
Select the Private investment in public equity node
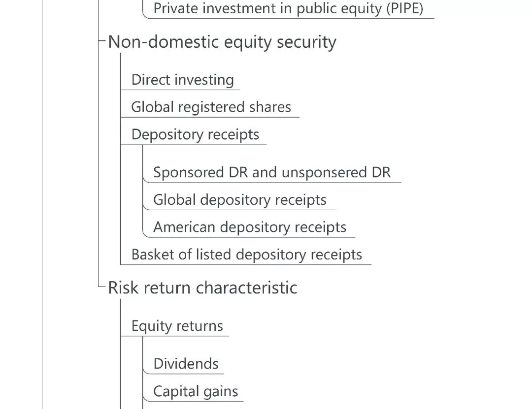[x=288, y=8]
